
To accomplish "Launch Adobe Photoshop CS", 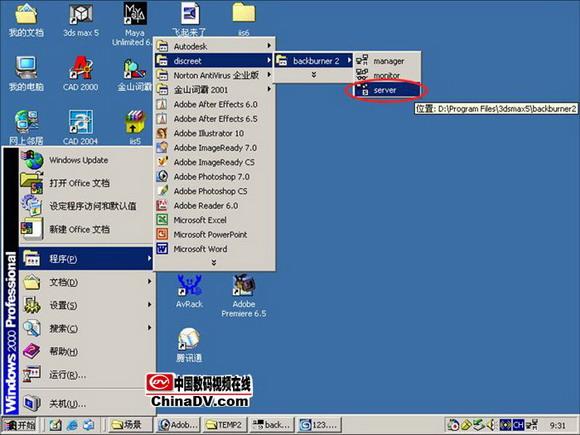I will coord(214,191).
